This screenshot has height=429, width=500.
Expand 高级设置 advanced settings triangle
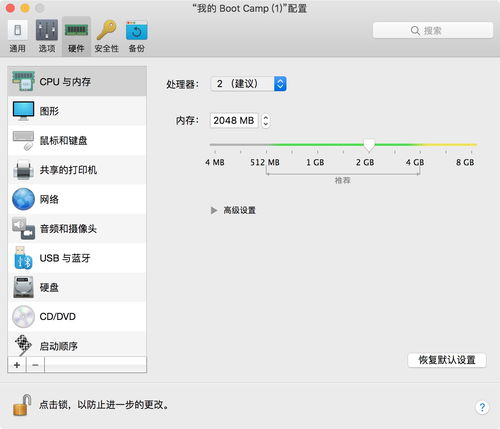click(214, 210)
